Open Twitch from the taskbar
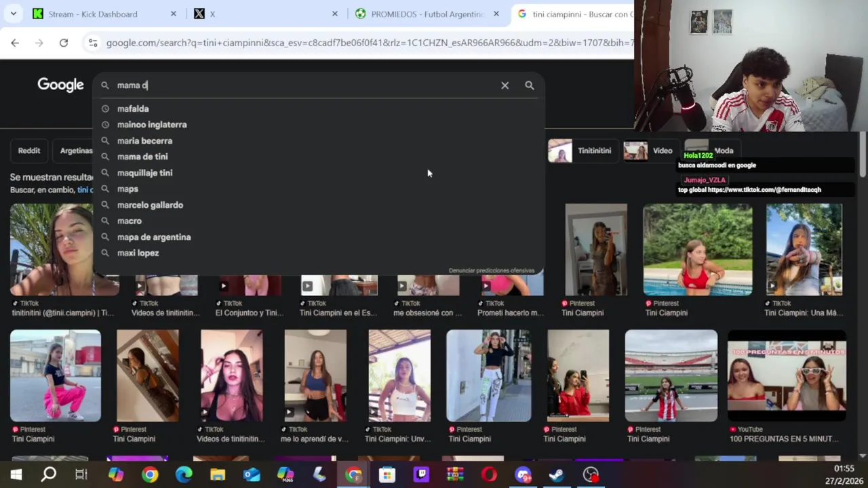868x488 pixels. click(x=421, y=475)
